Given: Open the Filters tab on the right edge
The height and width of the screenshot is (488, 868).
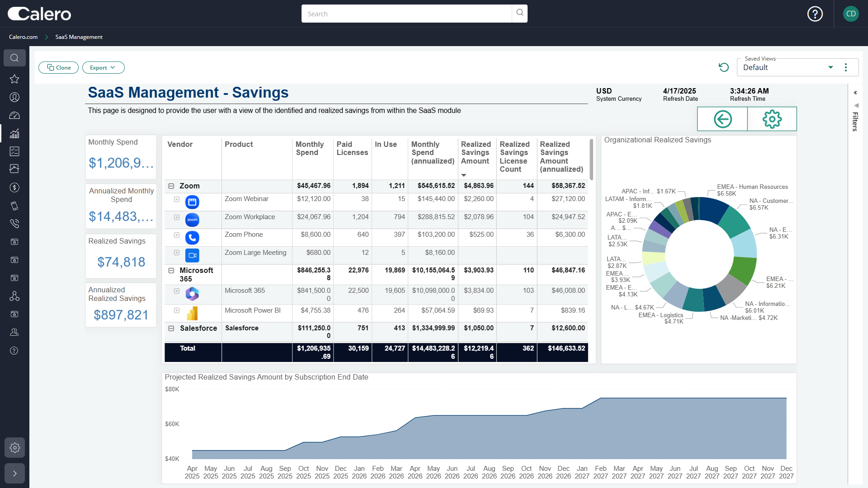Looking at the screenshot, I should [855, 120].
